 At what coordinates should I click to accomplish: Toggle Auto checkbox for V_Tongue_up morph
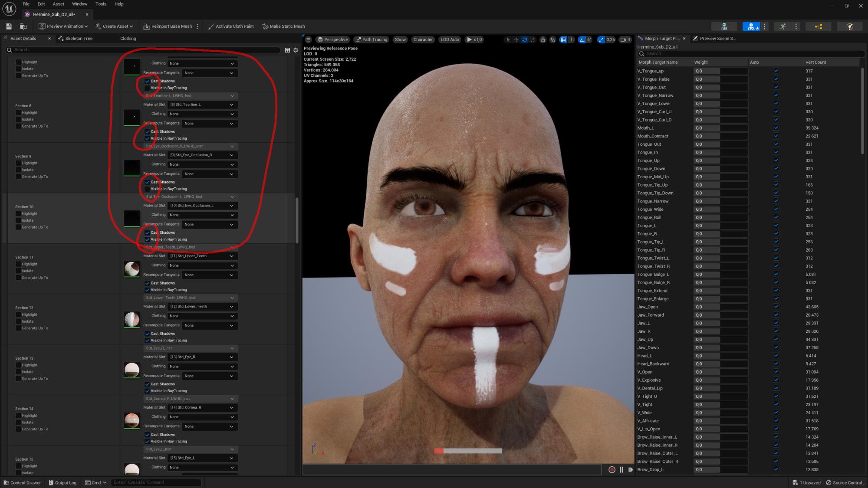(x=776, y=71)
